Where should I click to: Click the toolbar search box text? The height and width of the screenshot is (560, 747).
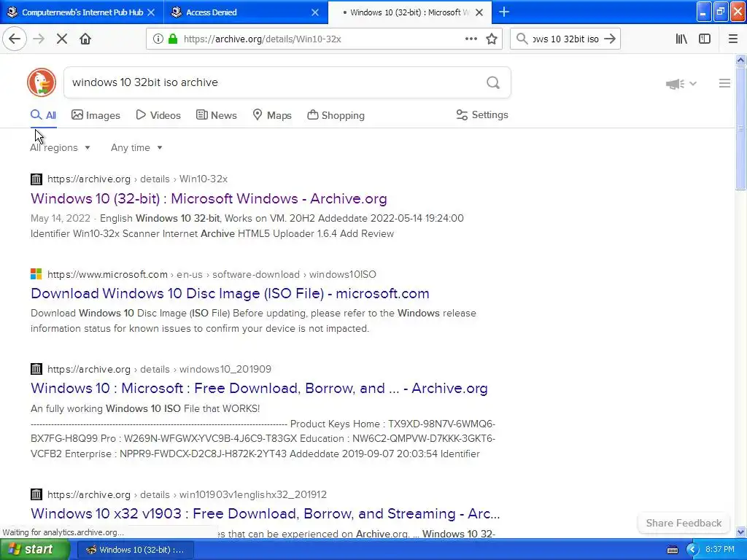click(565, 39)
